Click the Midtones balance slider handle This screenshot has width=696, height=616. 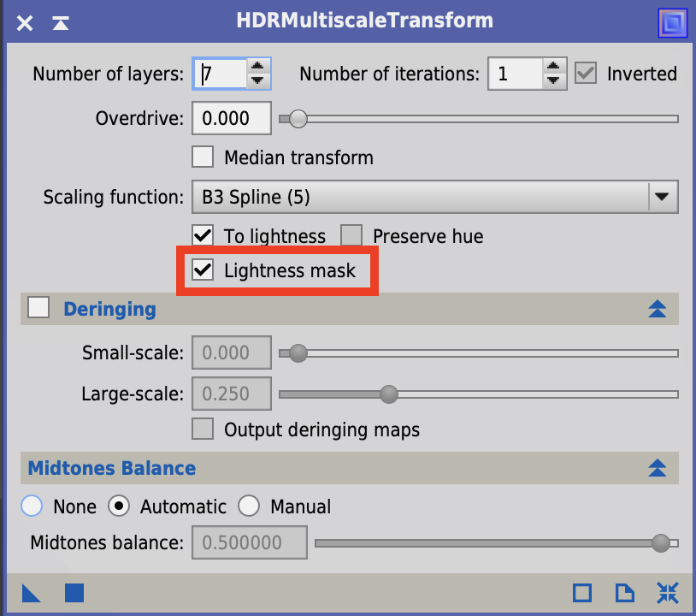(660, 542)
